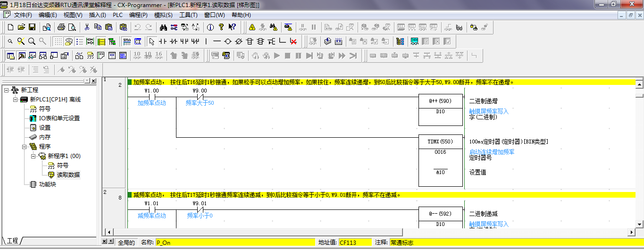
Task: Click the Print icon in toolbar
Action: [x=61, y=27]
